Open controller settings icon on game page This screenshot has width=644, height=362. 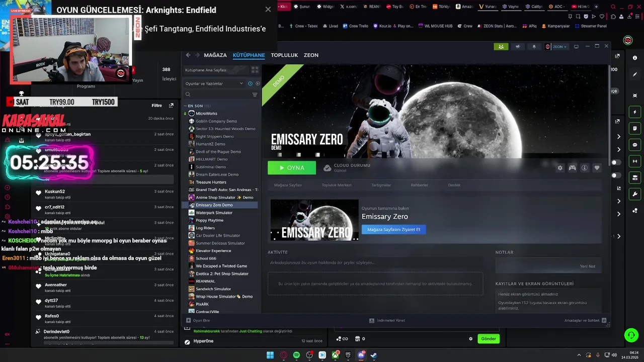[x=572, y=168]
